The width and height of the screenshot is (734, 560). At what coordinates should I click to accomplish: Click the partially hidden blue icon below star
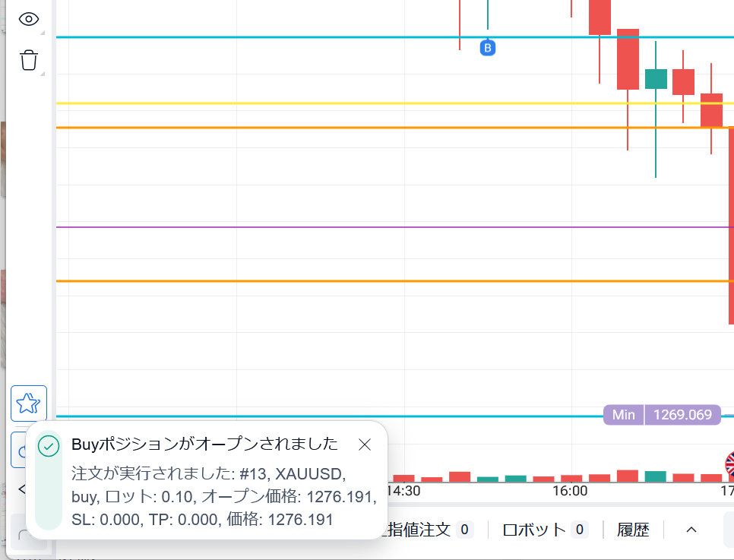coord(18,451)
